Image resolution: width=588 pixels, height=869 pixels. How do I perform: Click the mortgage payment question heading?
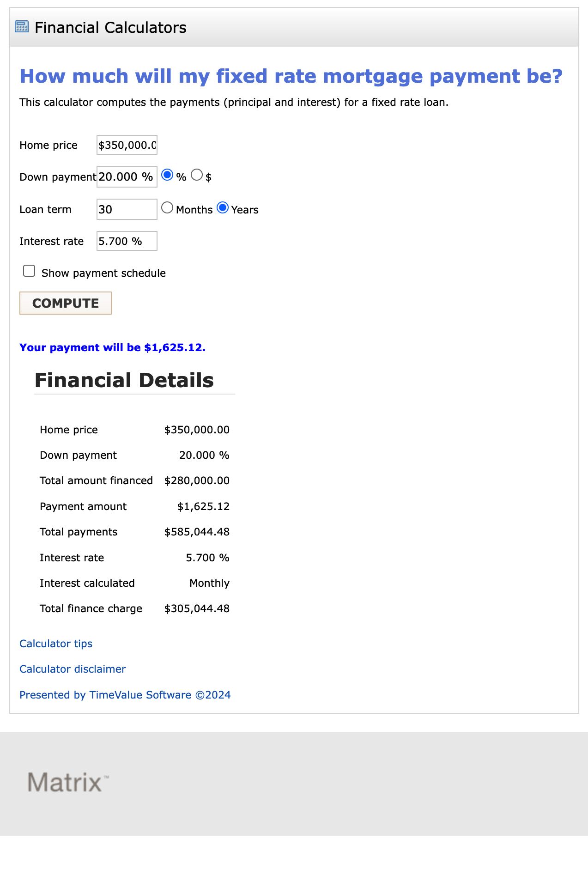(291, 76)
